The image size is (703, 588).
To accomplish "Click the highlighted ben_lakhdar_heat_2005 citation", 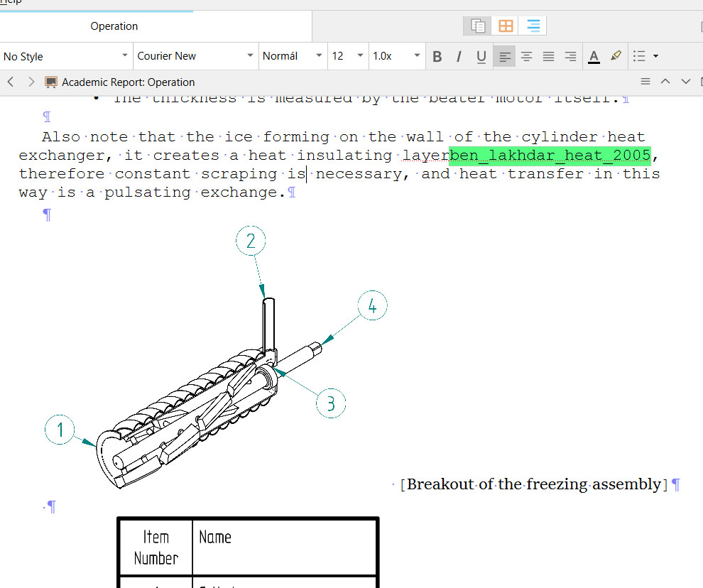I will [550, 156].
